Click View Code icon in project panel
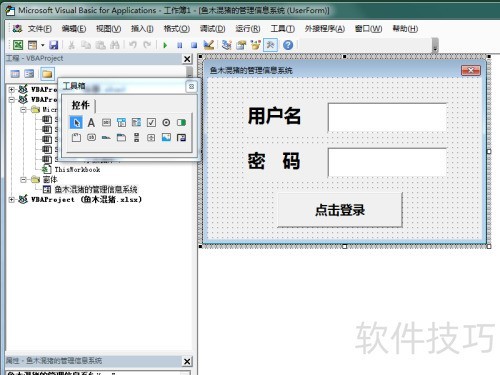This screenshot has width=500, height=375. [15, 74]
